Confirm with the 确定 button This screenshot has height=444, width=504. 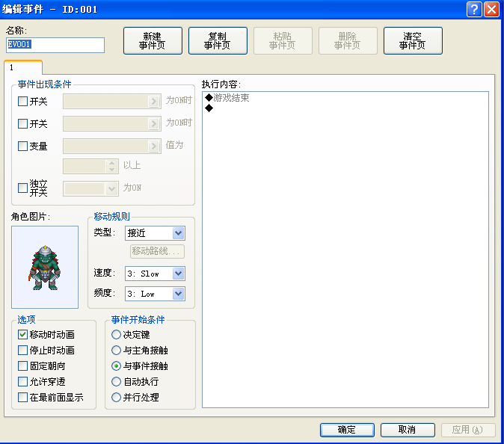[347, 430]
